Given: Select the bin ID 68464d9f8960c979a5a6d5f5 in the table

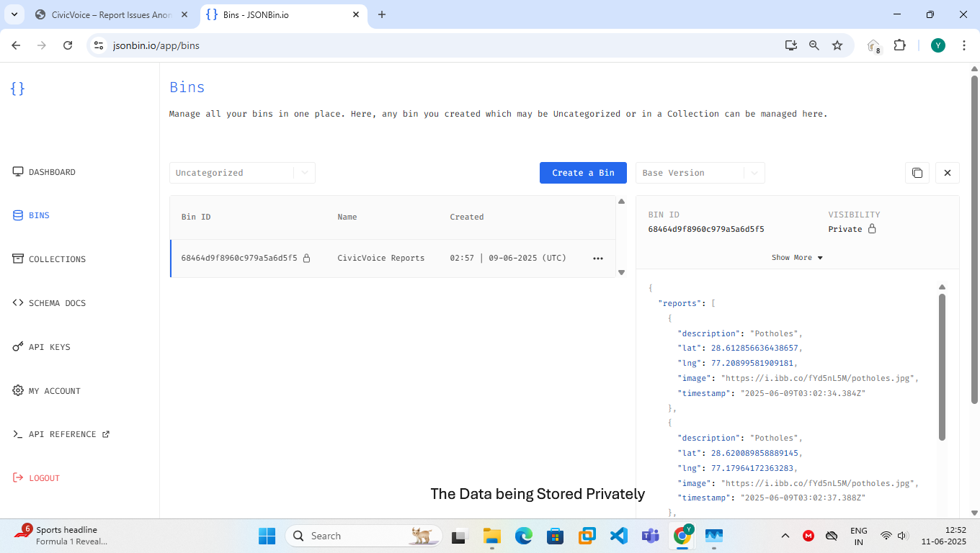Looking at the screenshot, I should pos(239,258).
